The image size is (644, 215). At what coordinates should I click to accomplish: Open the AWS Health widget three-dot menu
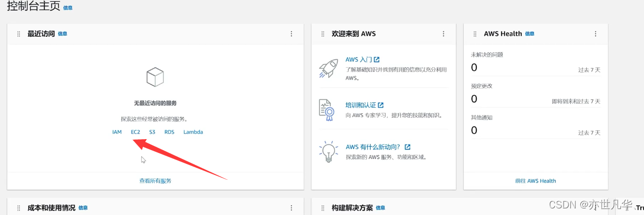pos(596,34)
